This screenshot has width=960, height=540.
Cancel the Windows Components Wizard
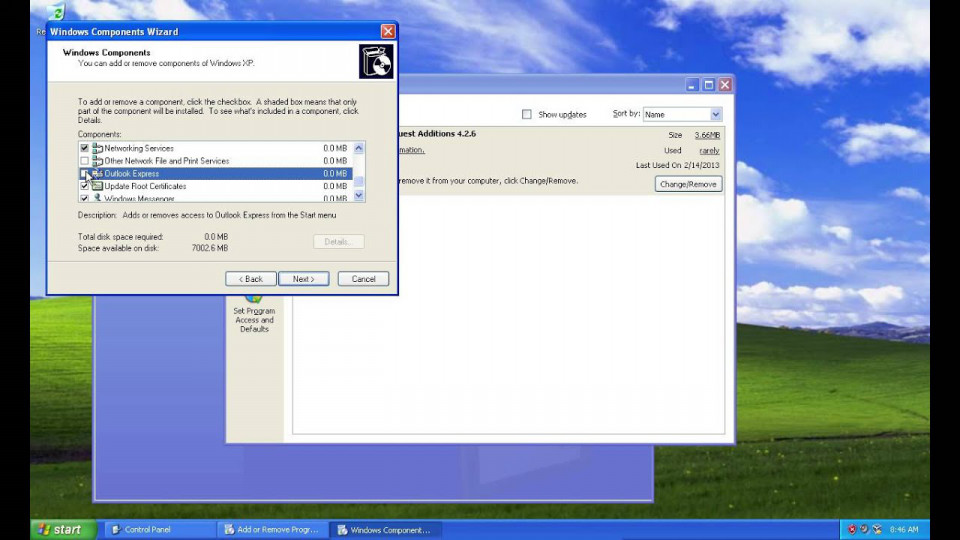click(x=363, y=279)
